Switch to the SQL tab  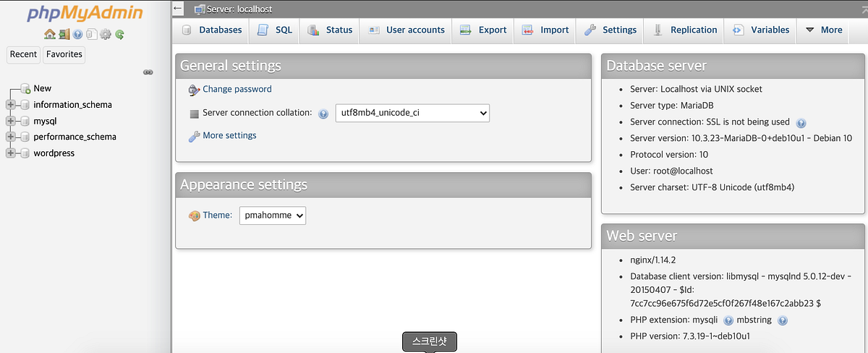[x=275, y=30]
